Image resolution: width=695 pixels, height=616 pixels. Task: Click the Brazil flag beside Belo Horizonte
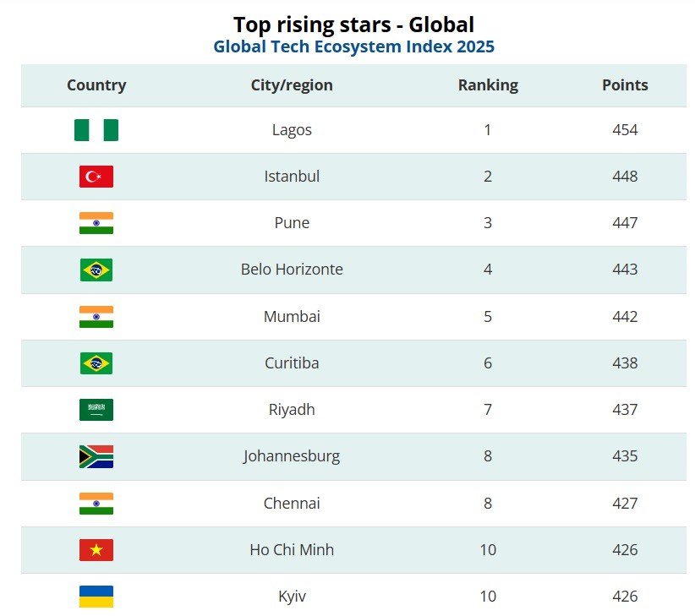96,270
